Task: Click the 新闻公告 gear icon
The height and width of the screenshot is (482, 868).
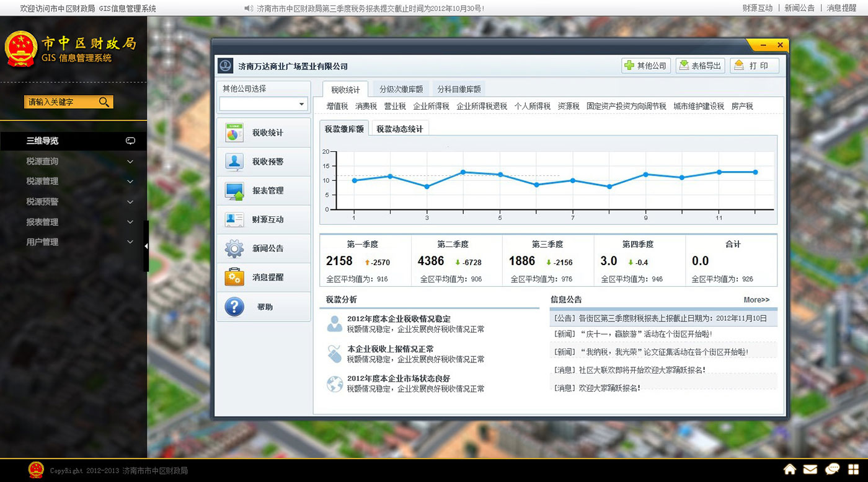Action: [x=234, y=248]
